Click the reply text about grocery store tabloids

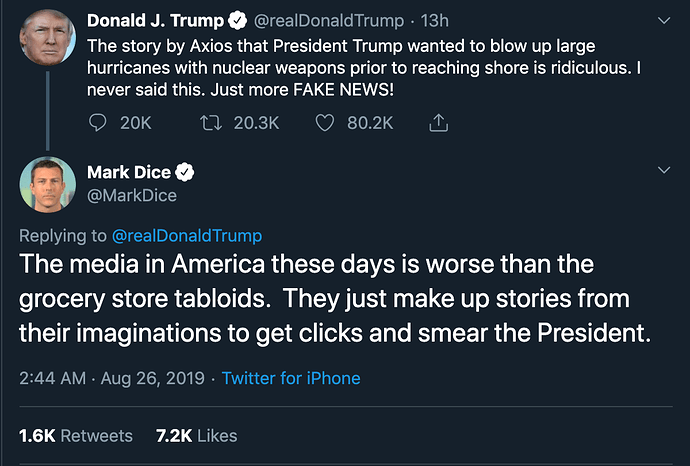coord(335,300)
